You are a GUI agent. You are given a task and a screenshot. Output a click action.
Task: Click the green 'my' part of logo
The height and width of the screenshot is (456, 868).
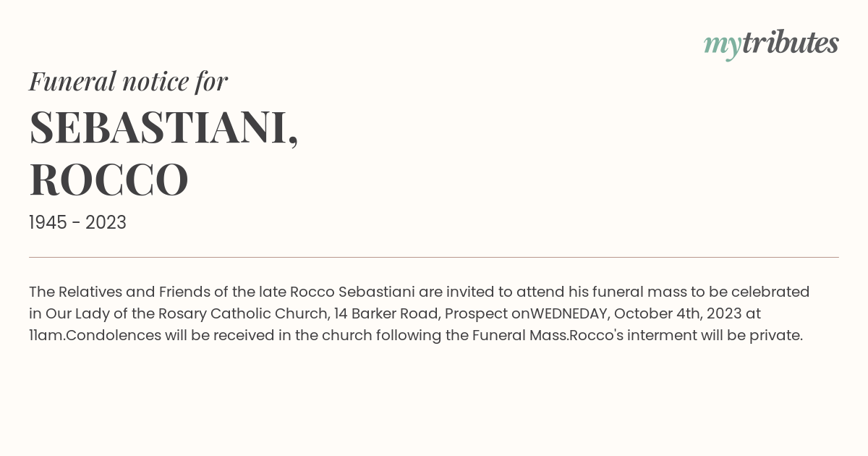click(723, 47)
